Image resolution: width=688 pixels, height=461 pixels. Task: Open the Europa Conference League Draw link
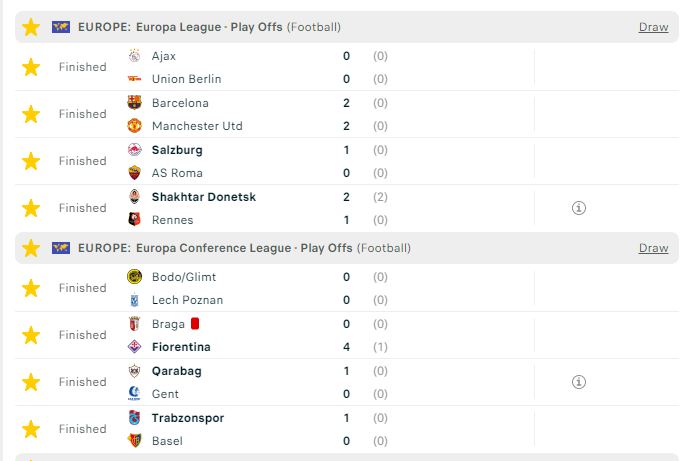point(653,248)
